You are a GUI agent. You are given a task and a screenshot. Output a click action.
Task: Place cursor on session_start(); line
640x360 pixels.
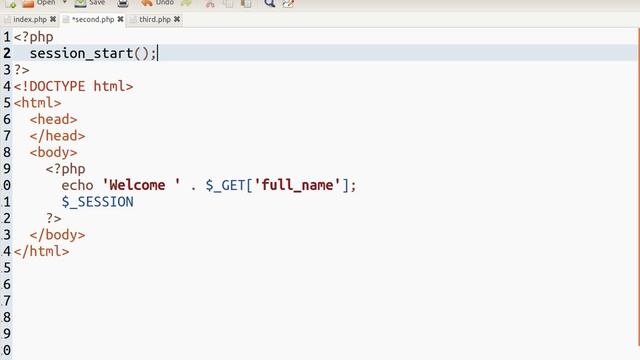coord(93,53)
